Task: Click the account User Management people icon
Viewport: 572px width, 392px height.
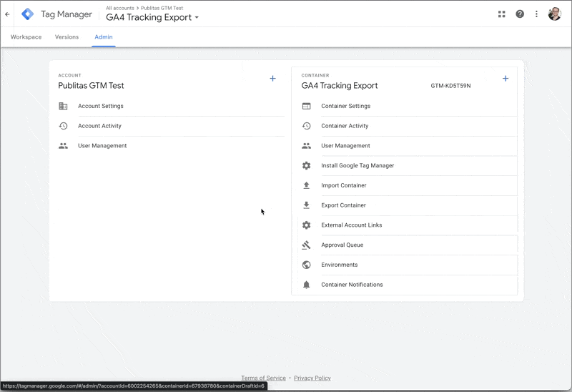Action: point(63,146)
